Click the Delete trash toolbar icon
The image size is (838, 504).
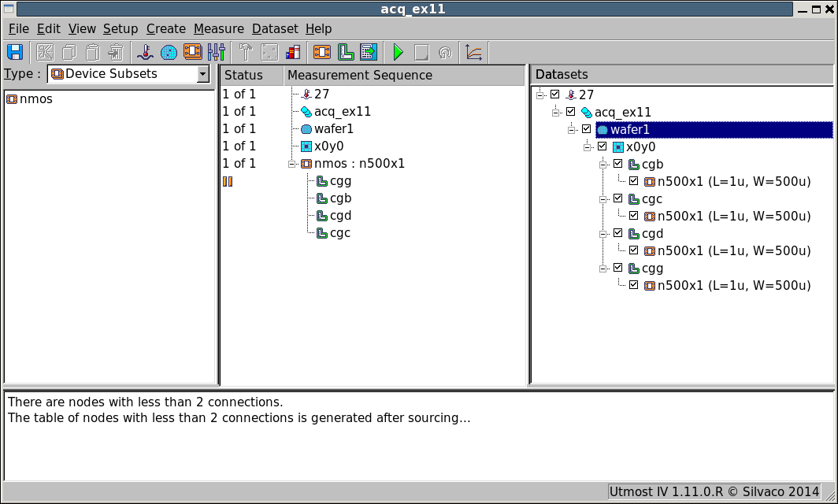point(116,53)
